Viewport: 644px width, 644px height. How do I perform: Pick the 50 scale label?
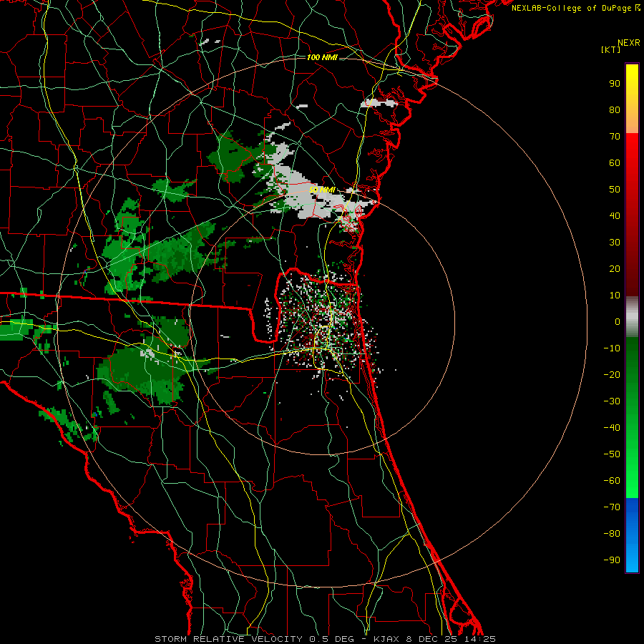click(x=615, y=190)
